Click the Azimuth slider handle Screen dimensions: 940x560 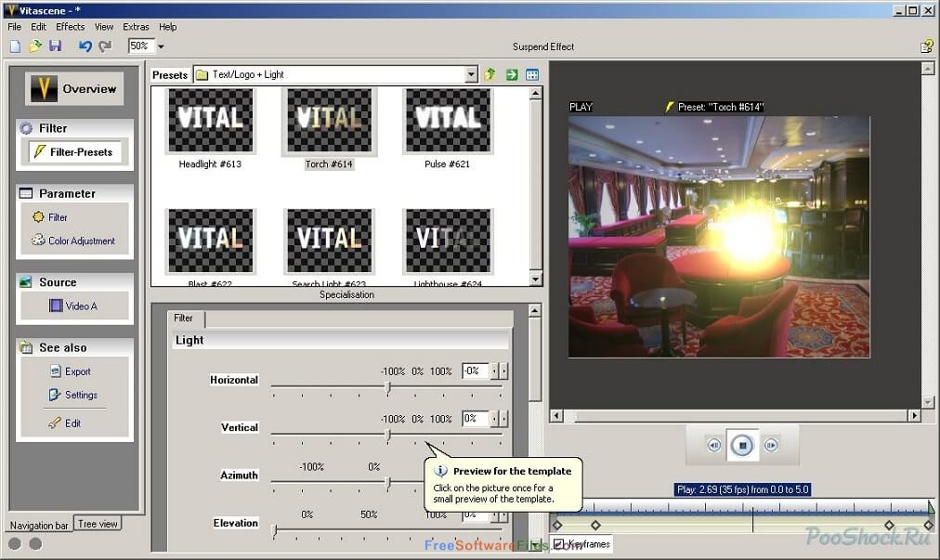coord(388,483)
